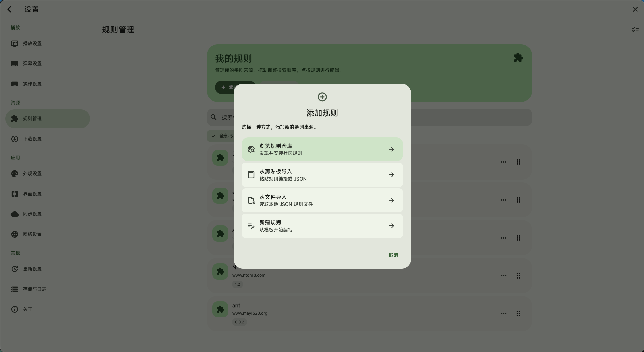Open 下载设置 in the sidebar
Viewport: 644px width, 352px height.
click(48, 139)
